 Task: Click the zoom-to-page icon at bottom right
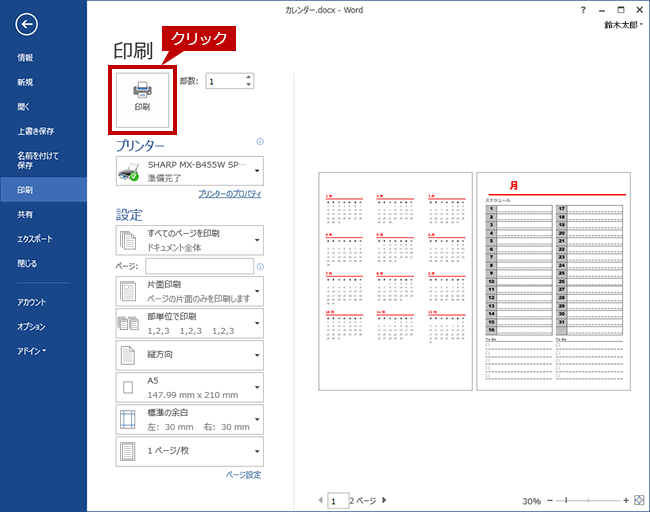click(x=639, y=500)
